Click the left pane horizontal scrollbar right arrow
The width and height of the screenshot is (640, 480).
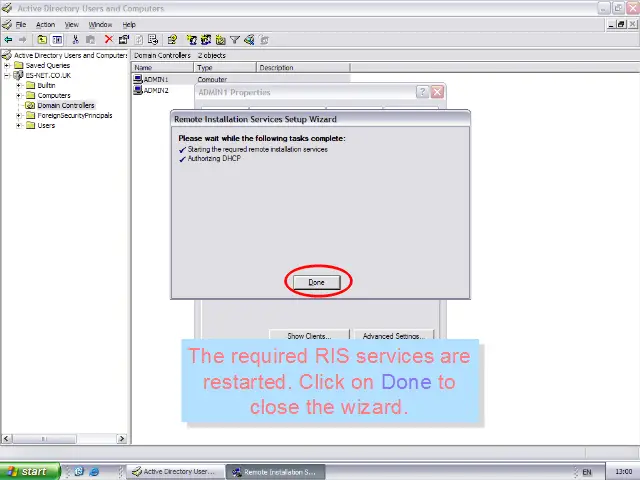pos(123,438)
